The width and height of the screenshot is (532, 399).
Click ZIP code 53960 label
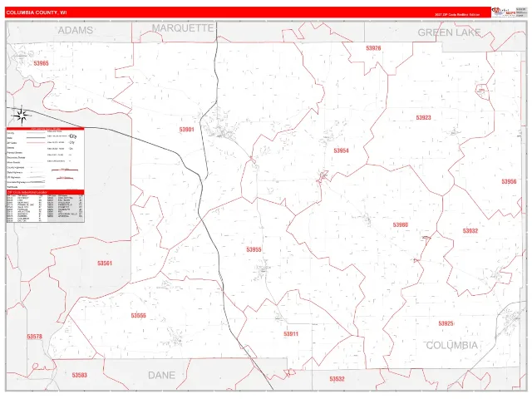pyautogui.click(x=401, y=225)
